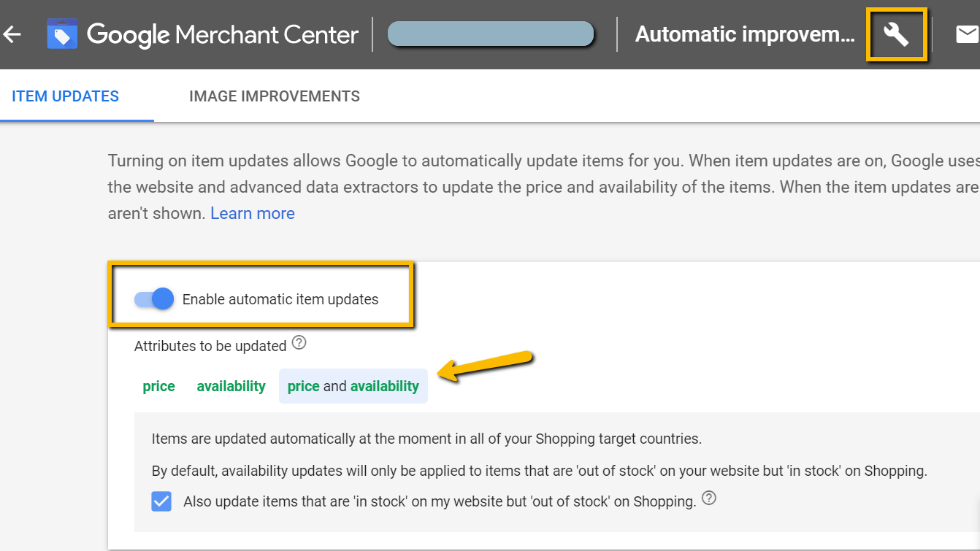Choose the availability-only attribute option
The width and height of the screenshot is (980, 551).
(x=231, y=386)
